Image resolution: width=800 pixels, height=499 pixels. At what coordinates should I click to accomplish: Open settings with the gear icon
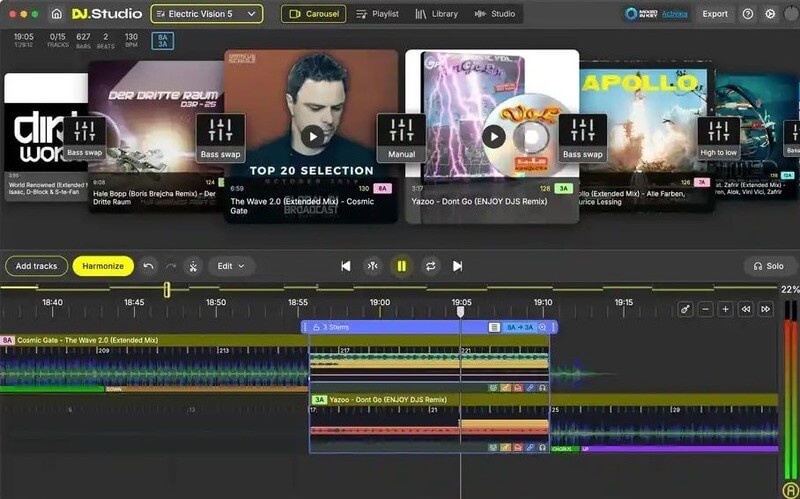(x=770, y=14)
